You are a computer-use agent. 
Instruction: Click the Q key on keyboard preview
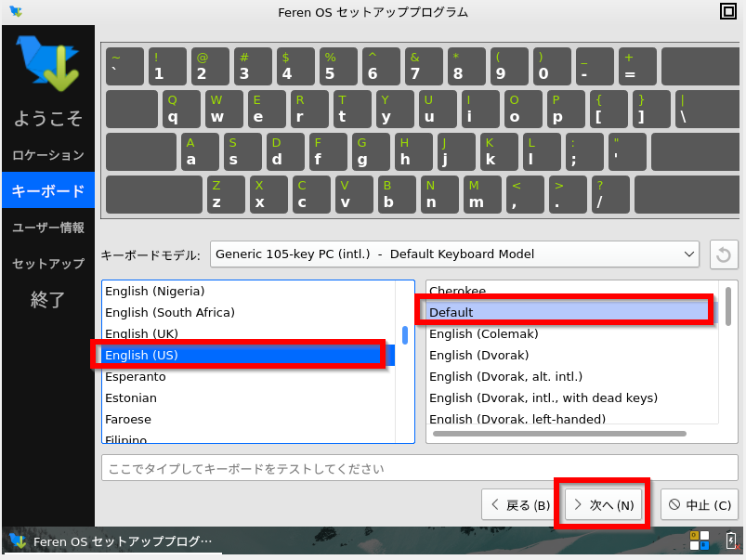pos(181,109)
